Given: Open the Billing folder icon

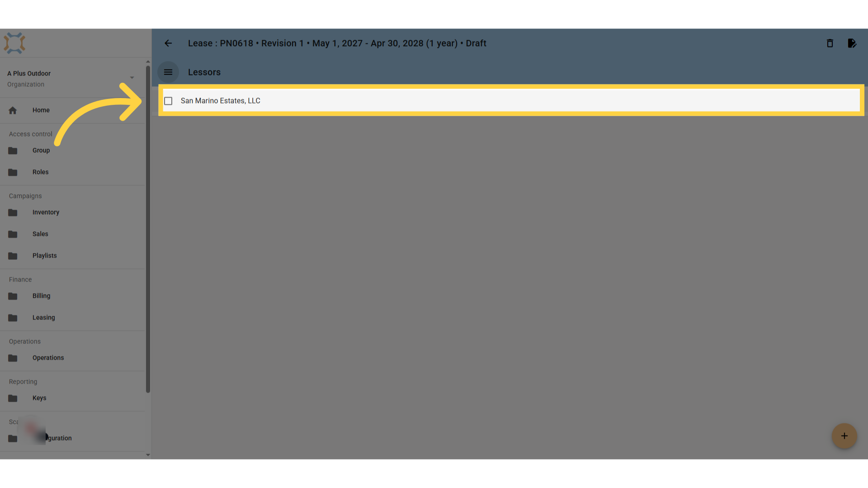Looking at the screenshot, I should tap(13, 296).
